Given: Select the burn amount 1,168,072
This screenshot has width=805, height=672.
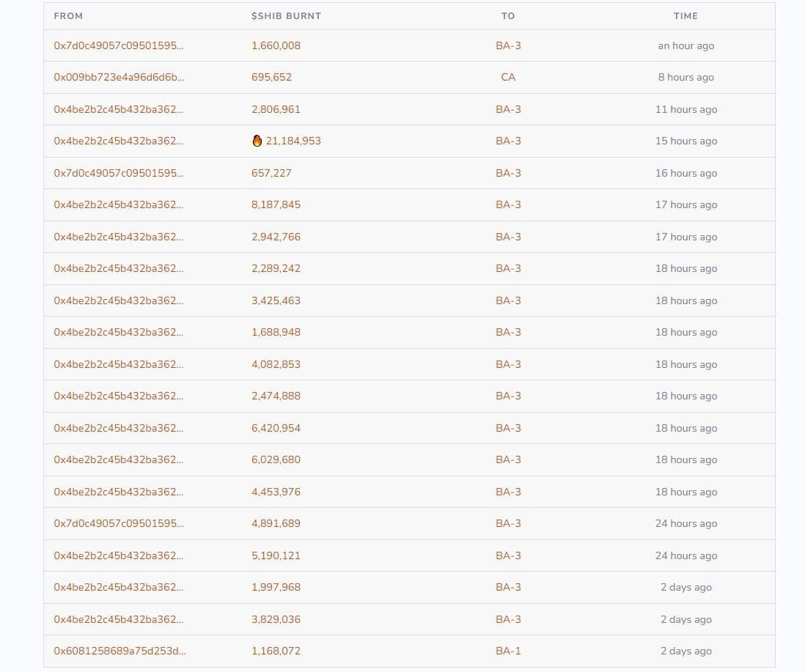Looking at the screenshot, I should 276,651.
